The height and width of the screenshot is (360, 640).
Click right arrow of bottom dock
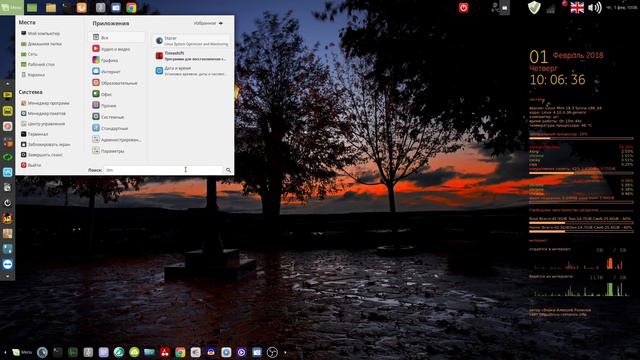pyautogui.click(x=285, y=352)
